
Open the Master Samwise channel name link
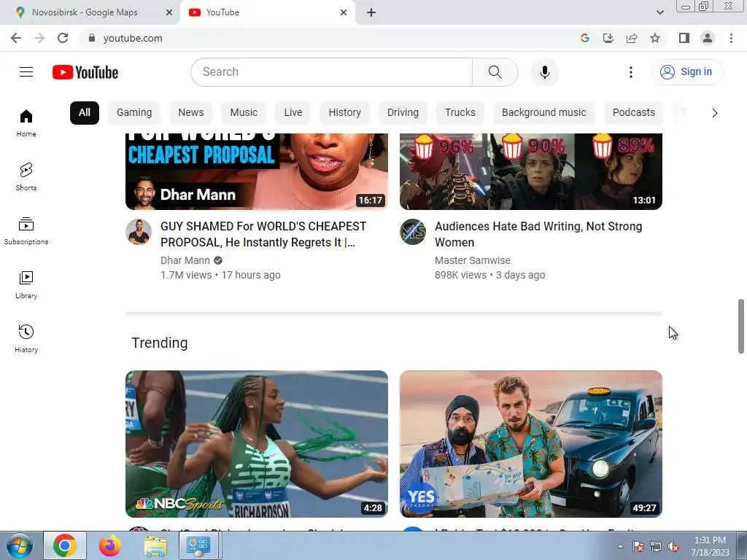click(x=473, y=260)
